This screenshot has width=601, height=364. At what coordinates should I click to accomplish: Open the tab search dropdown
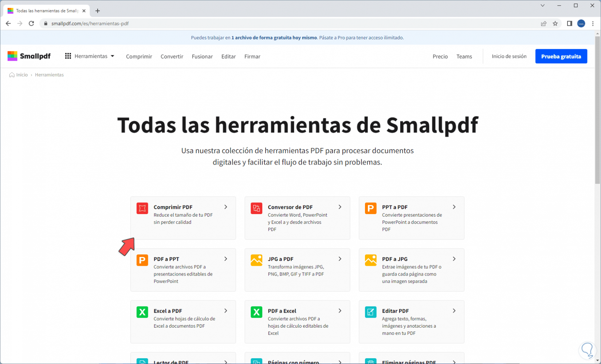click(543, 5)
